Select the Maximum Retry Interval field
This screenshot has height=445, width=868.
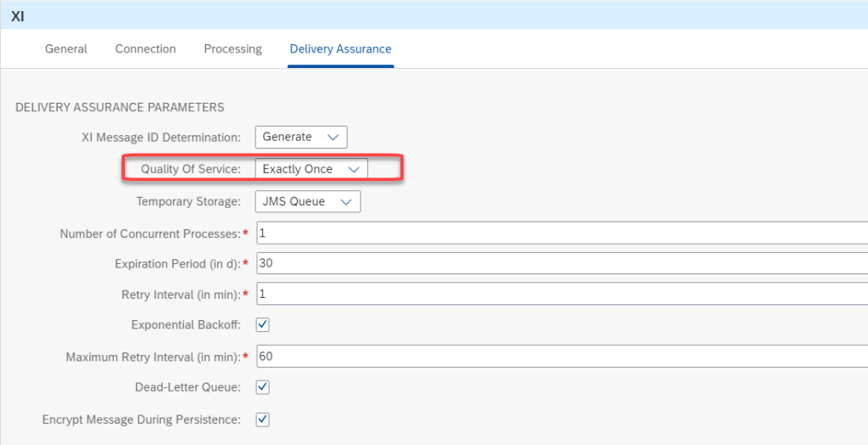pyautogui.click(x=560, y=357)
